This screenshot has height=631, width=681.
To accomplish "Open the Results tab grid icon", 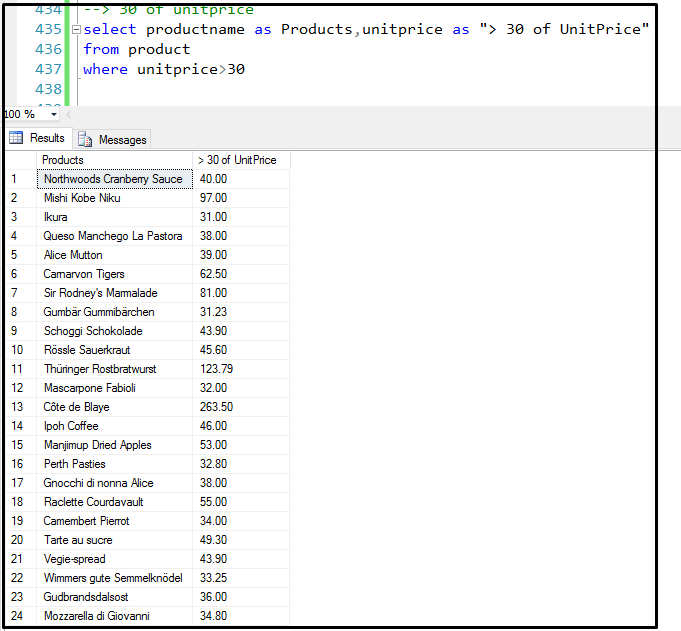I will 16,138.
